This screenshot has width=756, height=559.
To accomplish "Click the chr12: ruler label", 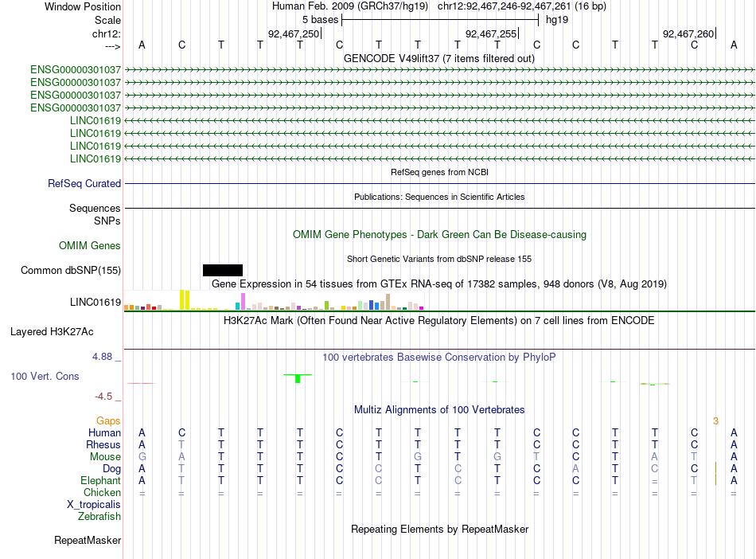I will [x=106, y=33].
